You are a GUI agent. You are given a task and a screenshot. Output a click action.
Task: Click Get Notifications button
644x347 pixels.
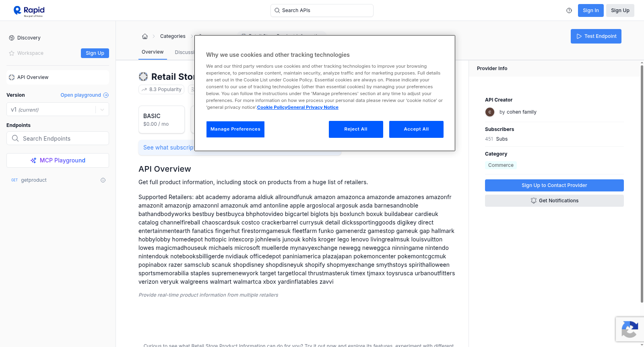[554, 201]
